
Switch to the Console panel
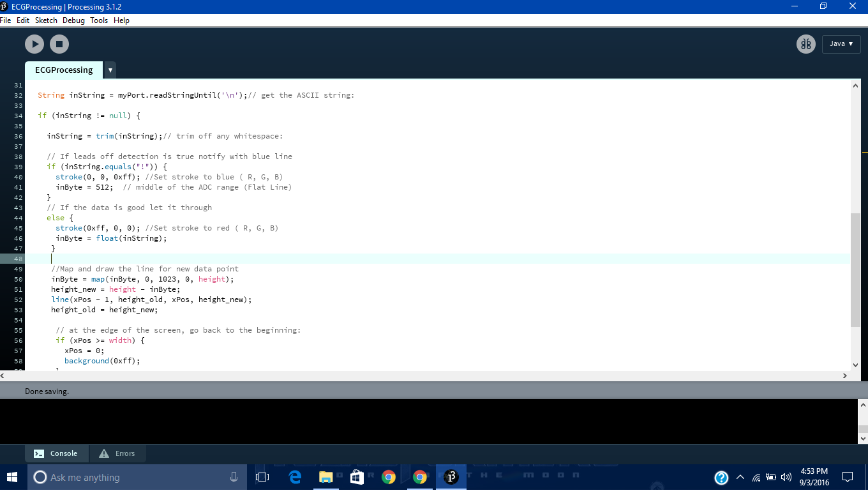click(x=56, y=453)
